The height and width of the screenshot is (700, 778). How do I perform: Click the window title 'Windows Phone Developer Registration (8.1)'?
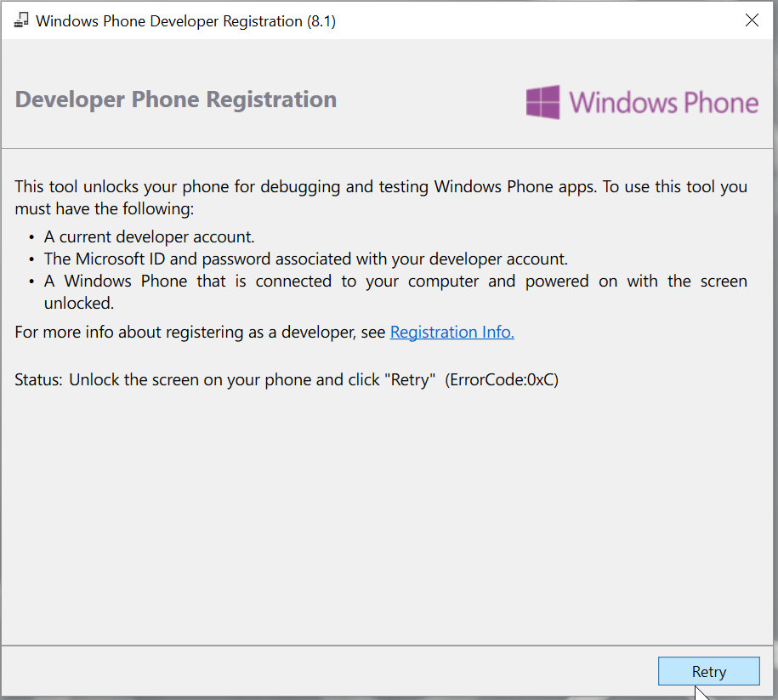[x=185, y=21]
